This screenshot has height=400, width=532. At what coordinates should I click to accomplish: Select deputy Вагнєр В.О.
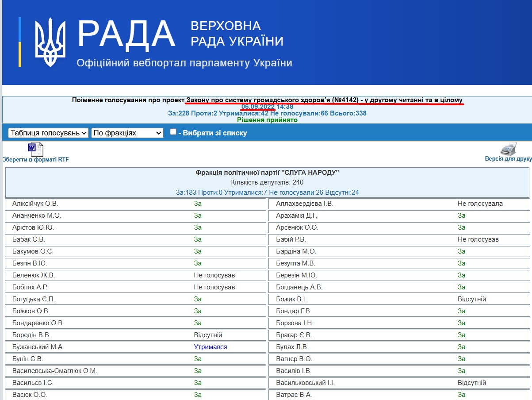tap(294, 359)
